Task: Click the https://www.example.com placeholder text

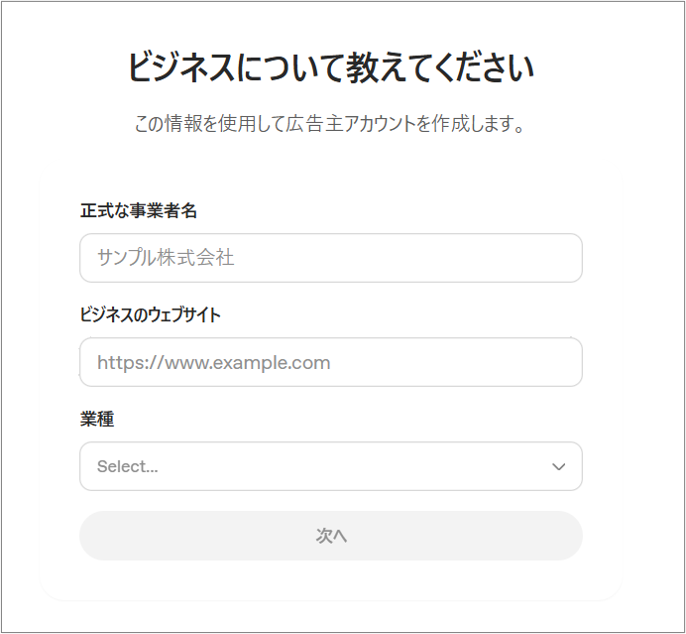Action: tap(214, 363)
